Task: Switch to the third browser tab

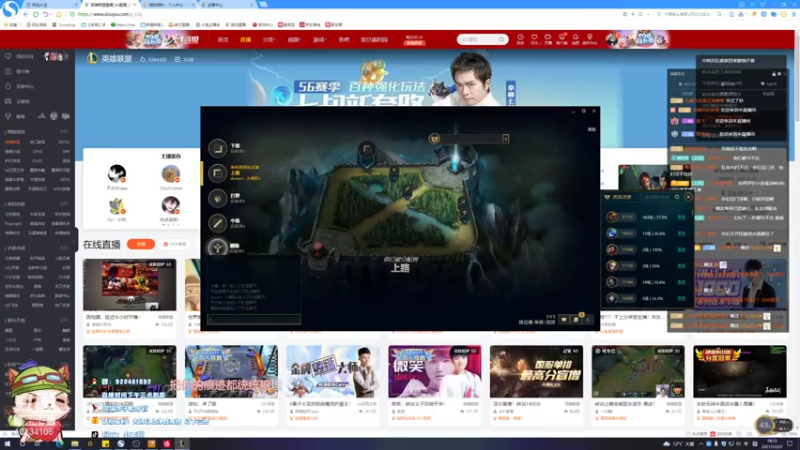Action: point(167,5)
